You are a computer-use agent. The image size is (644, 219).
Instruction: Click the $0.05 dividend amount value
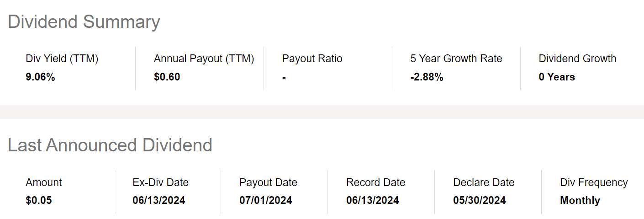click(x=39, y=200)
